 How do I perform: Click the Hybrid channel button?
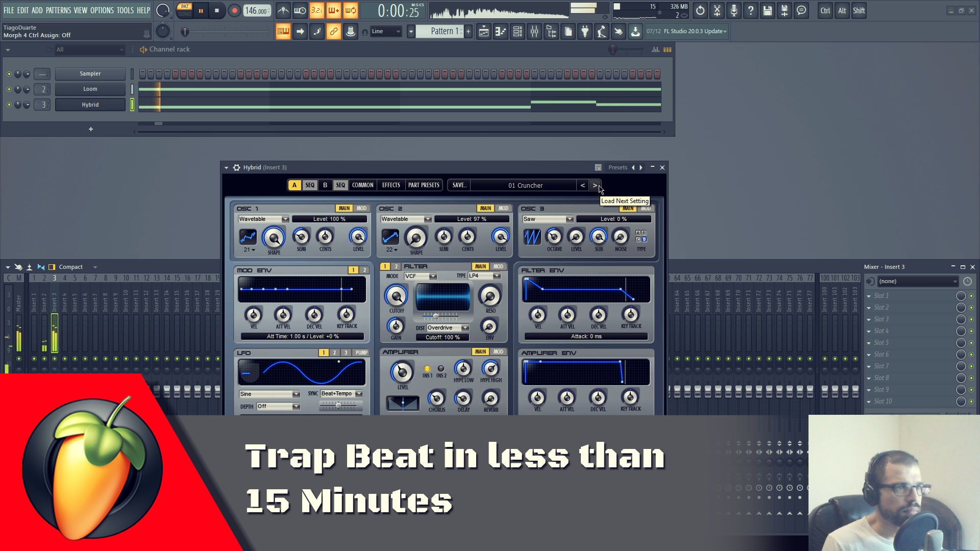tap(90, 105)
